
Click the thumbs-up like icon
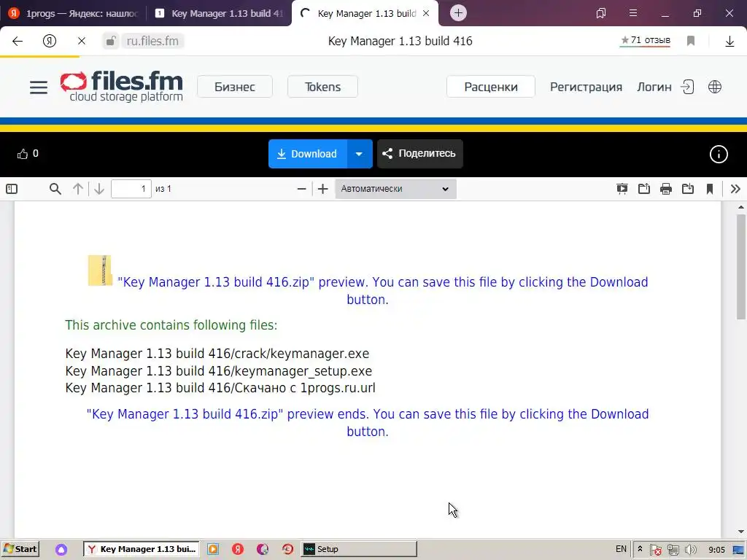pos(23,154)
